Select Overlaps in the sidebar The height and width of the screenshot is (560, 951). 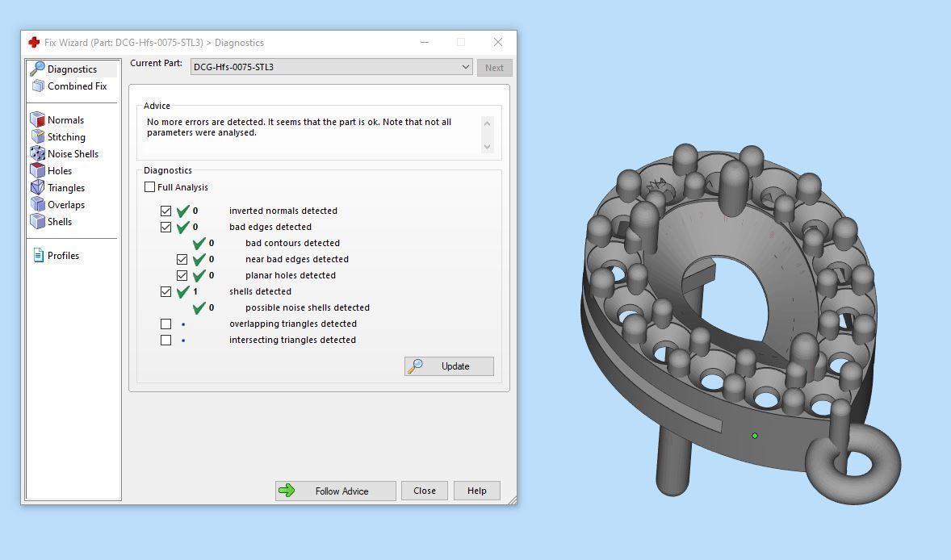click(66, 205)
